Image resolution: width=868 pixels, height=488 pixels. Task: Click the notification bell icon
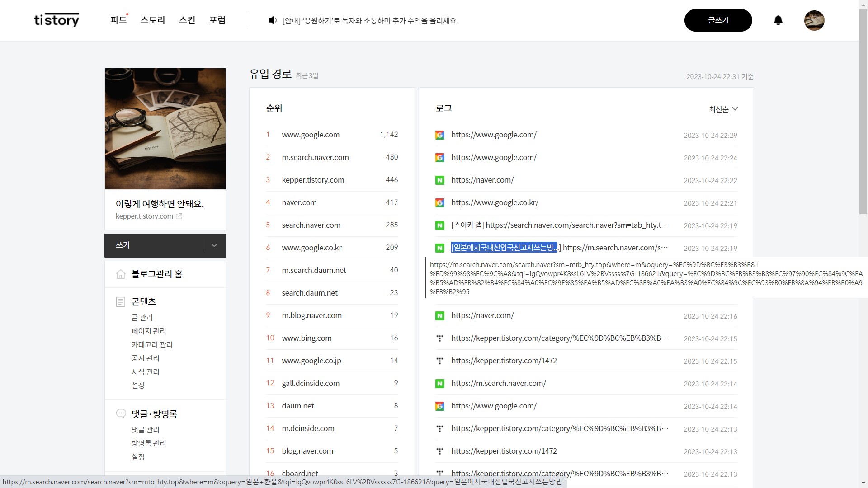click(778, 20)
